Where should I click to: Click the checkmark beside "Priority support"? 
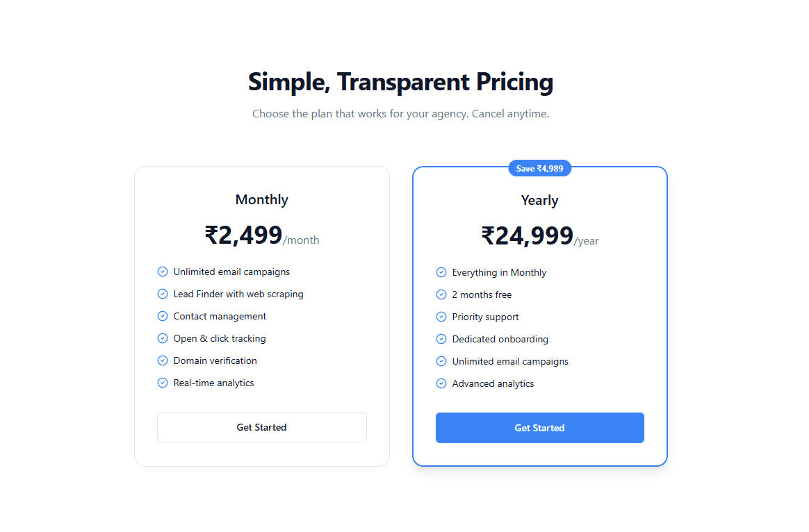(441, 317)
